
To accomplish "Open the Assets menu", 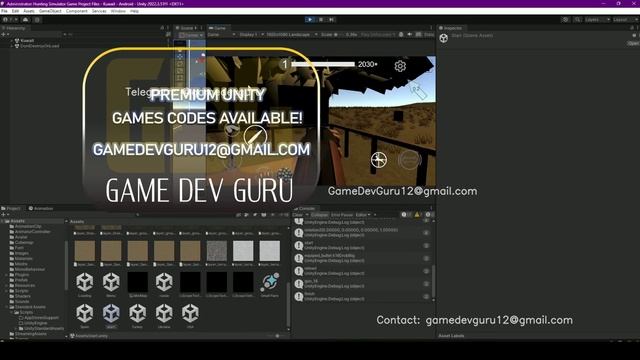I will (29, 11).
